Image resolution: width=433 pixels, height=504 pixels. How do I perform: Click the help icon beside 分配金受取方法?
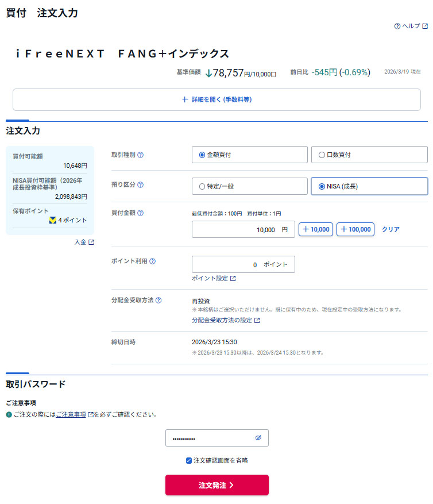tap(158, 300)
